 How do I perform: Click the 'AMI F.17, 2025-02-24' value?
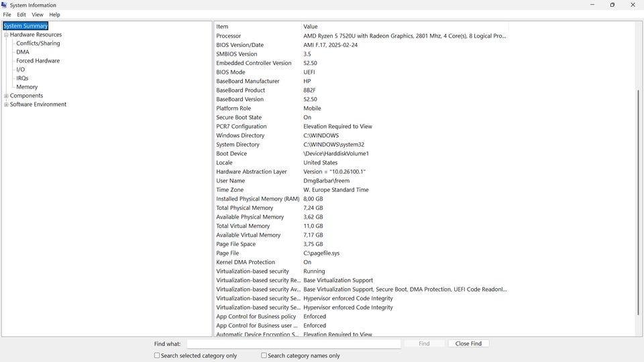pos(330,45)
